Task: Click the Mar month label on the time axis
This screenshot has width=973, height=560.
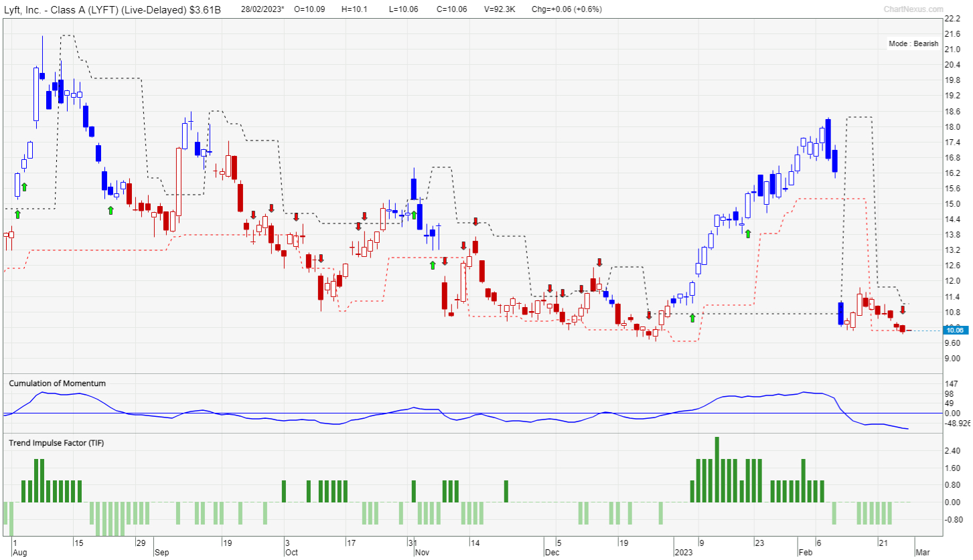Action: pos(923,554)
